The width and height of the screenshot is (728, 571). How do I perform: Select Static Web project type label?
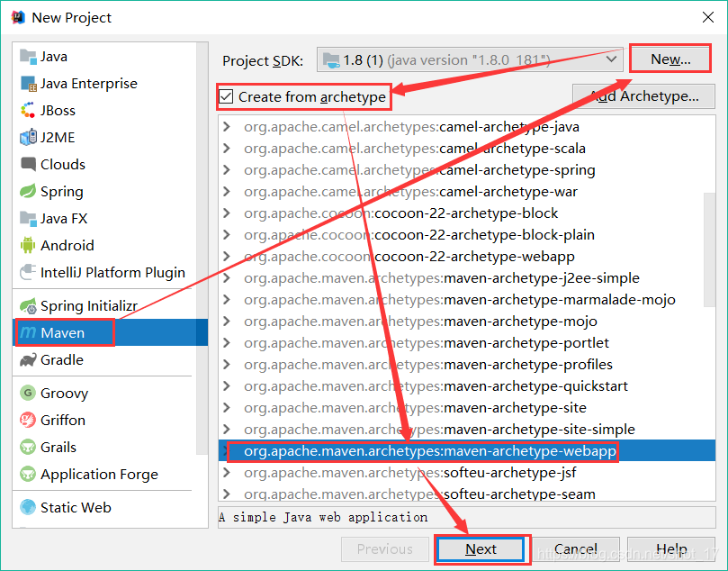click(76, 507)
